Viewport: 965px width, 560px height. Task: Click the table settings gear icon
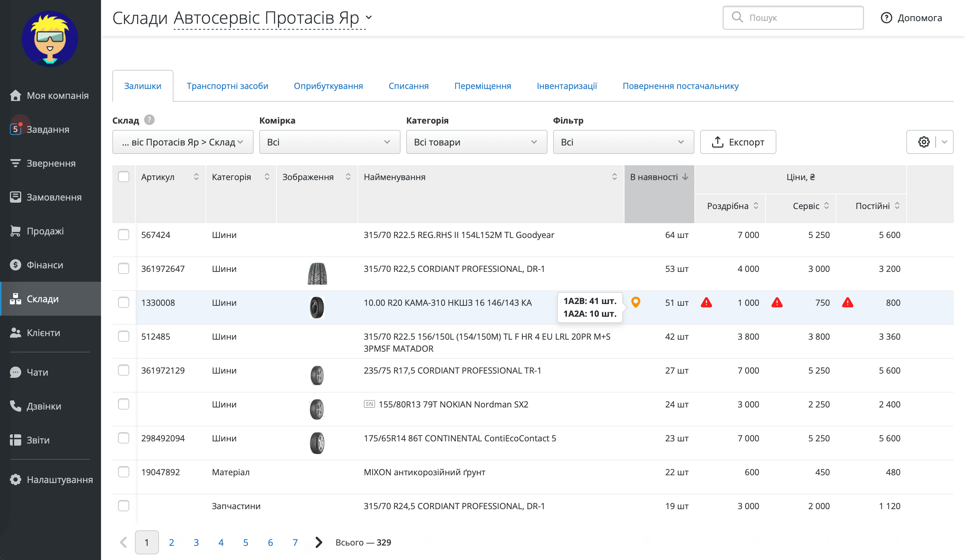pyautogui.click(x=924, y=142)
